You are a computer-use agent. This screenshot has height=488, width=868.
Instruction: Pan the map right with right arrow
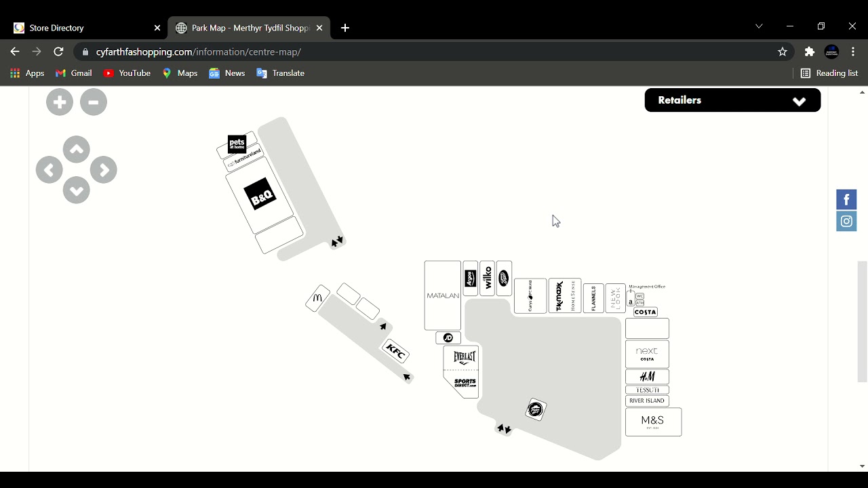tap(104, 170)
